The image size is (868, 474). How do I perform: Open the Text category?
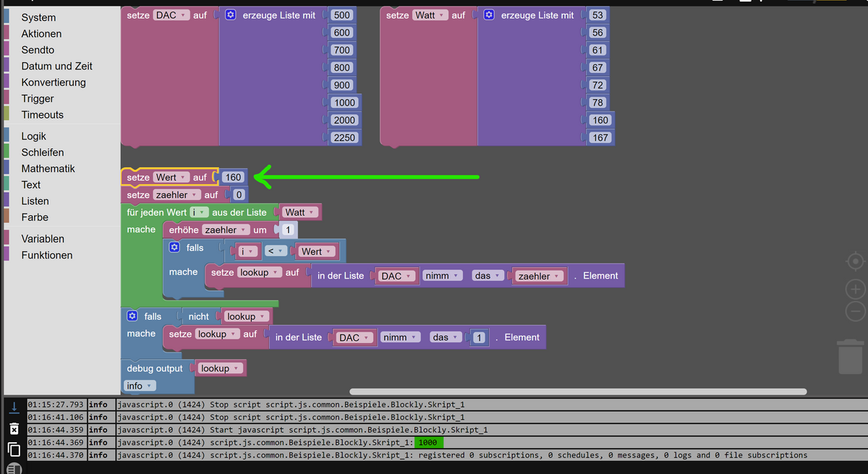(31, 185)
